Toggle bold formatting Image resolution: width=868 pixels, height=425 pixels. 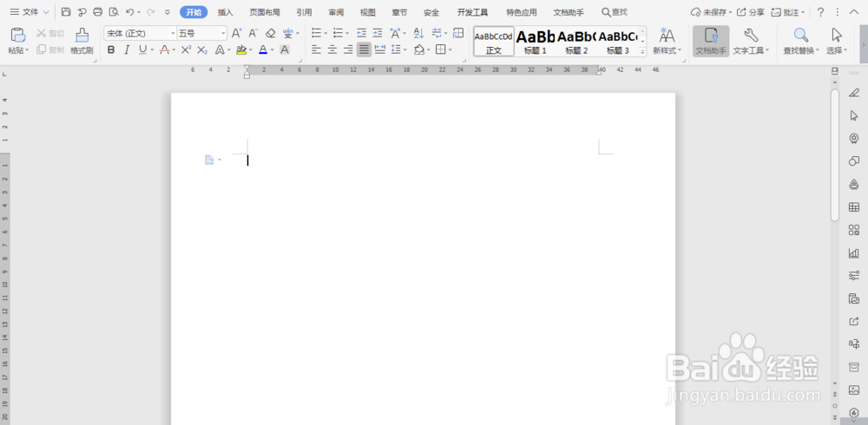click(111, 49)
